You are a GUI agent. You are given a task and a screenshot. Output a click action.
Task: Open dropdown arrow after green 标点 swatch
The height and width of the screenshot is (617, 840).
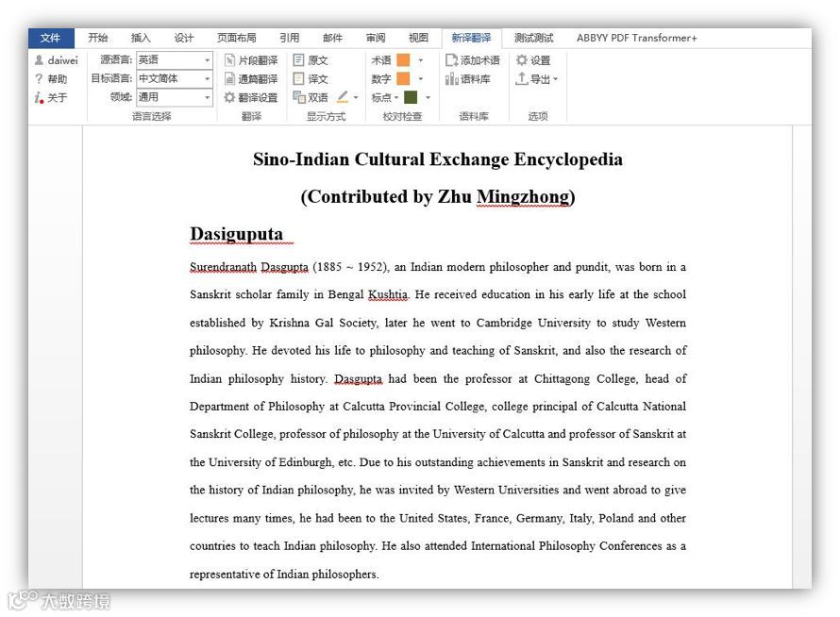428,97
